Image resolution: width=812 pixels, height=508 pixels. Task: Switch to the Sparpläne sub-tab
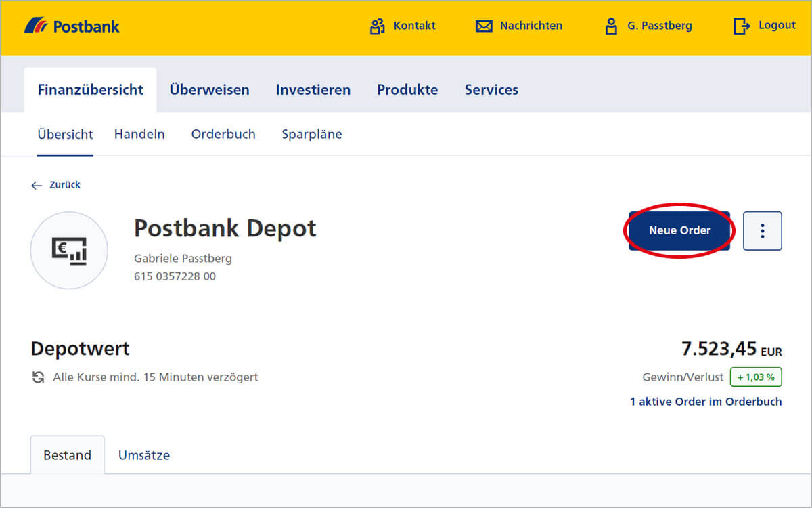[312, 134]
